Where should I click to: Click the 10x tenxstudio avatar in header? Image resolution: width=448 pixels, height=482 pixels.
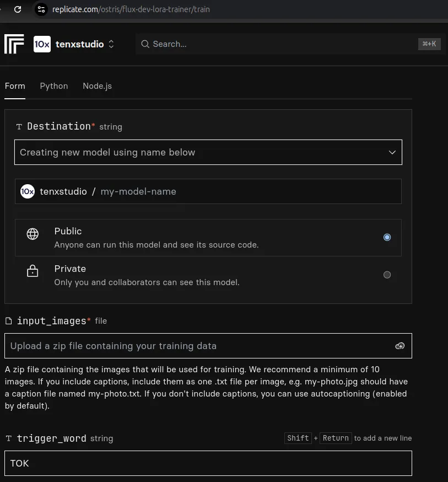coord(42,44)
